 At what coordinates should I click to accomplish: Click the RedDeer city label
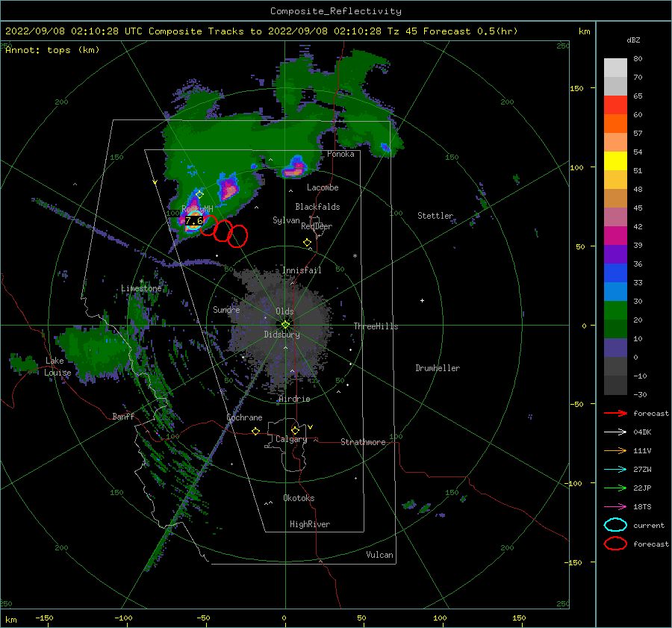click(x=317, y=226)
